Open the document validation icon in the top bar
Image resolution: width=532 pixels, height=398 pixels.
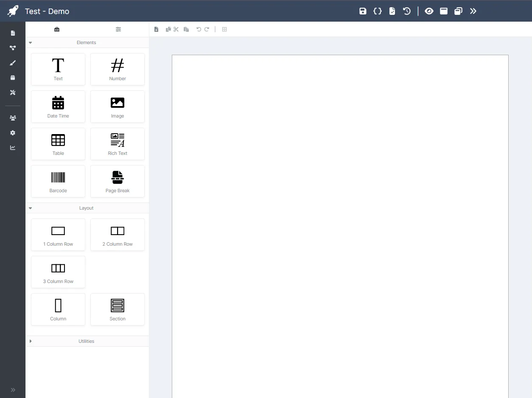[x=392, y=11]
